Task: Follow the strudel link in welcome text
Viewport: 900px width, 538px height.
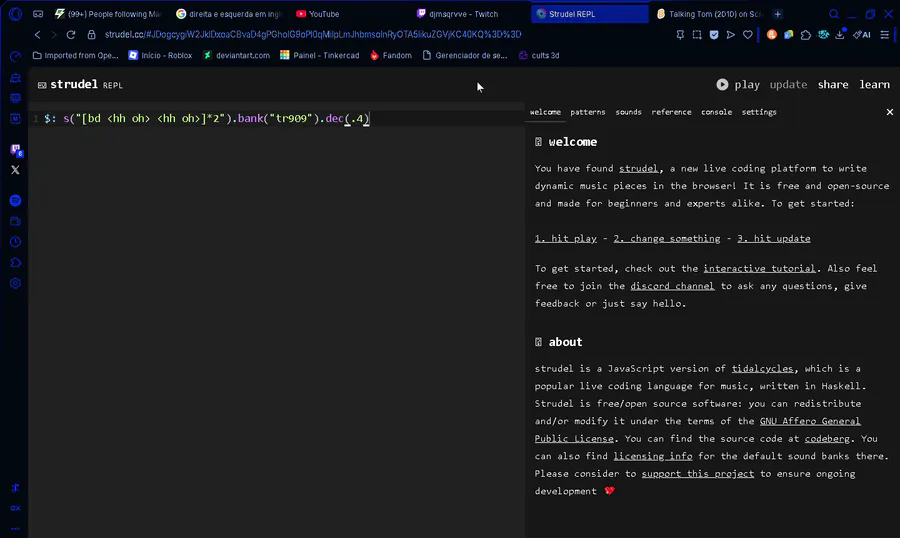Action: [638, 168]
